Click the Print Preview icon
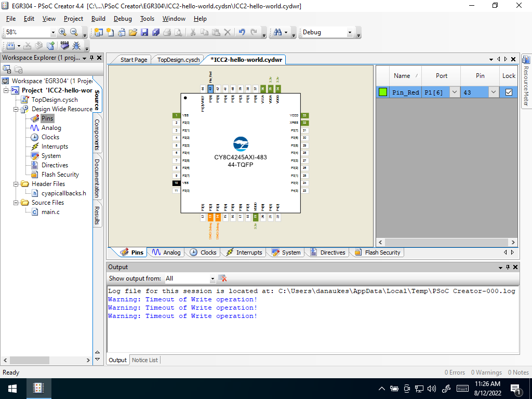The image size is (532, 399). 178,32
